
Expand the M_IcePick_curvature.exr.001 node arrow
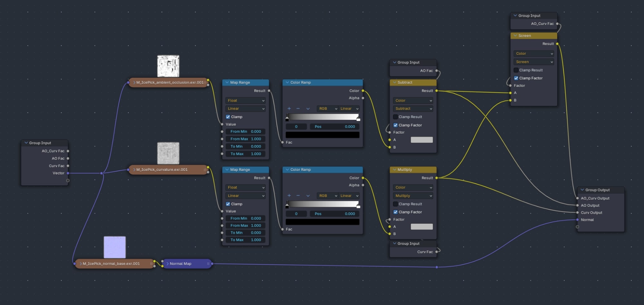(x=134, y=170)
